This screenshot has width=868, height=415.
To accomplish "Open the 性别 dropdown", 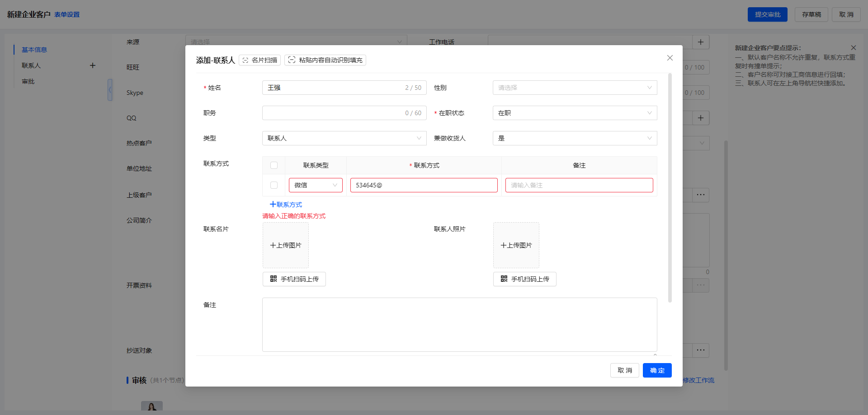I will tap(575, 88).
